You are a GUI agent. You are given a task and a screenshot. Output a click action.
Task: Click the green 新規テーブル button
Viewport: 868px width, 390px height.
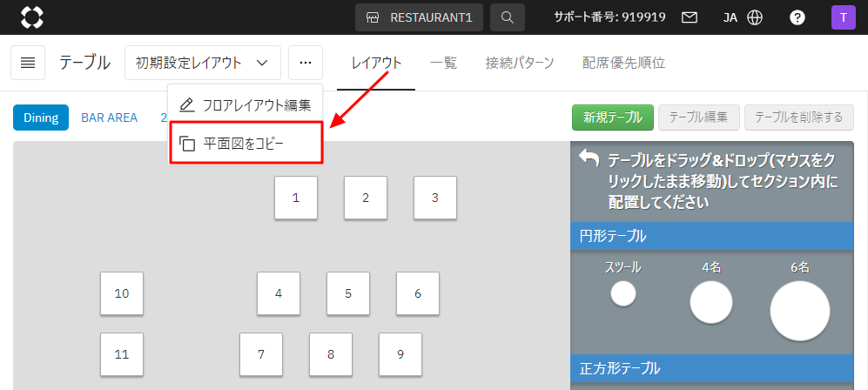[x=612, y=118]
